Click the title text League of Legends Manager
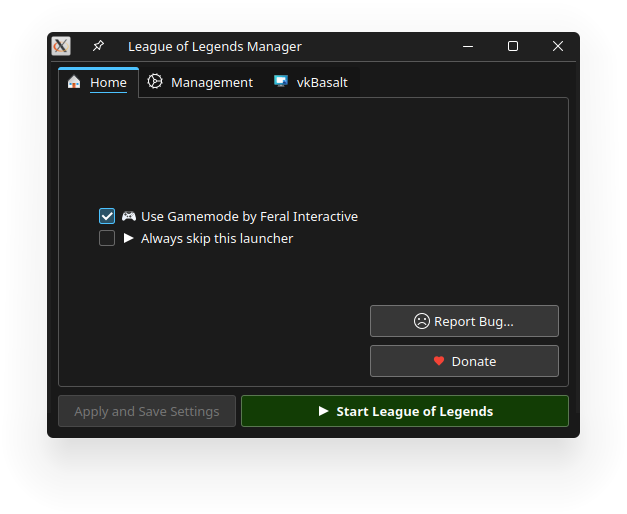 pyautogui.click(x=215, y=47)
